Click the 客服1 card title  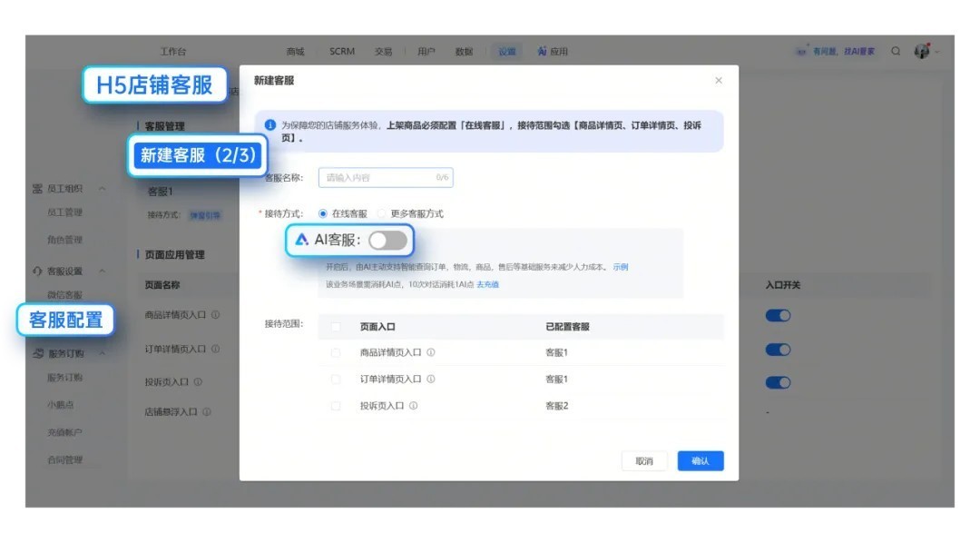(160, 192)
